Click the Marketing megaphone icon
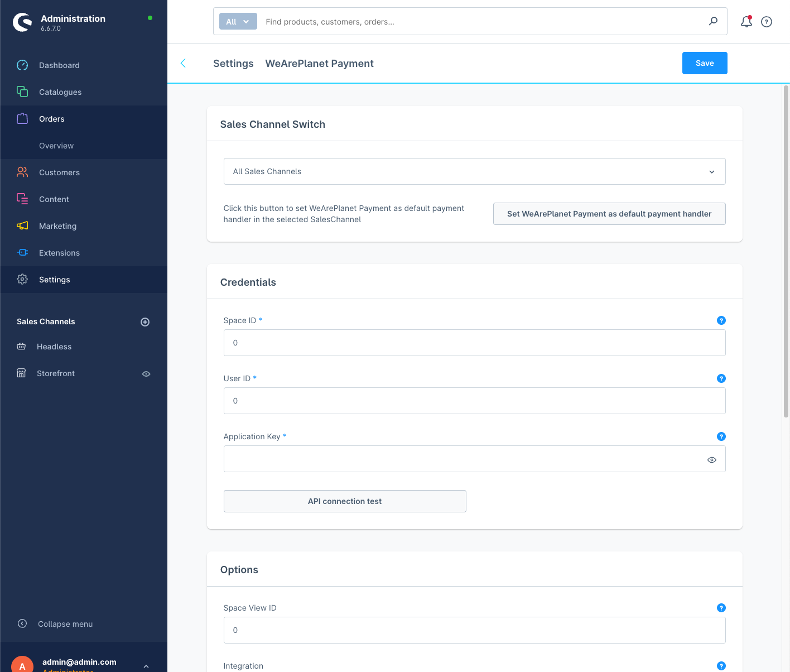This screenshot has width=790, height=672. (22, 225)
